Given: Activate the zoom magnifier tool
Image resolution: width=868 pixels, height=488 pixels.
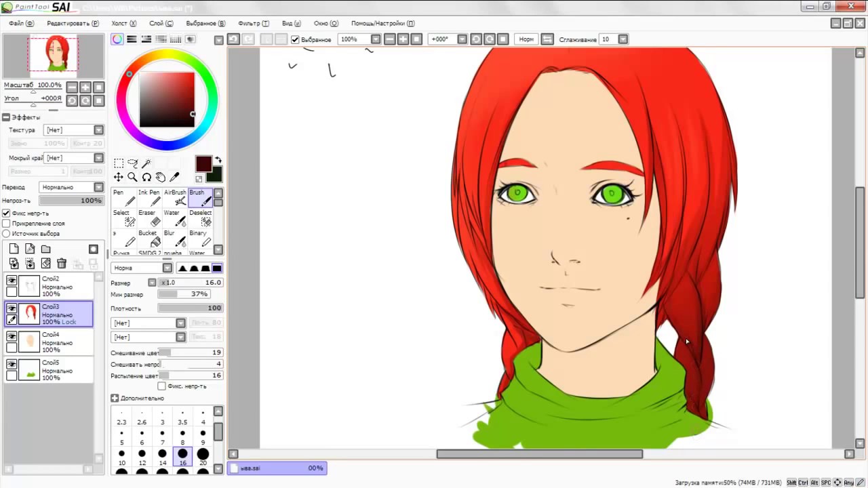Looking at the screenshot, I should point(132,177).
